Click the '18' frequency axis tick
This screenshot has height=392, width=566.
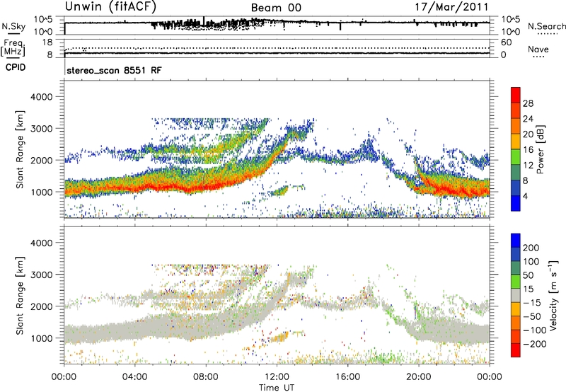point(47,42)
